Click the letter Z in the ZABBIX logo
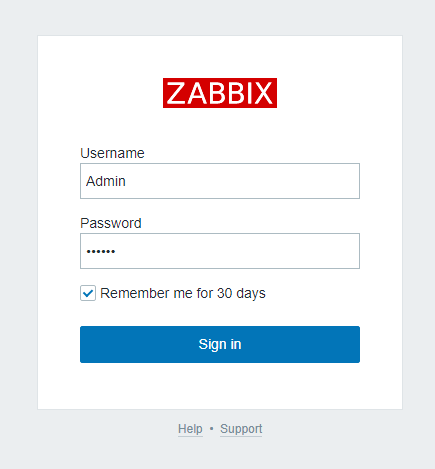This screenshot has width=435, height=469. 177,93
